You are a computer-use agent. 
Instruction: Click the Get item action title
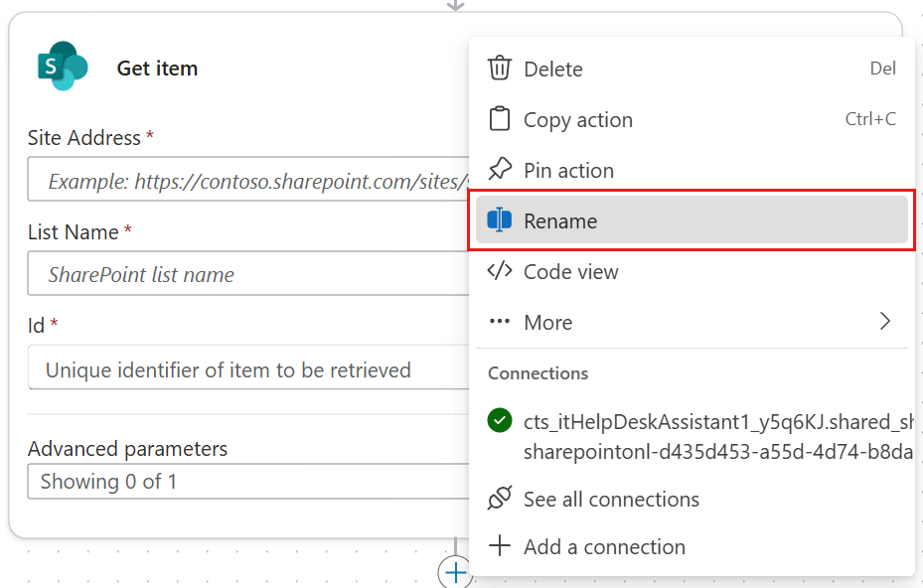[x=157, y=69]
